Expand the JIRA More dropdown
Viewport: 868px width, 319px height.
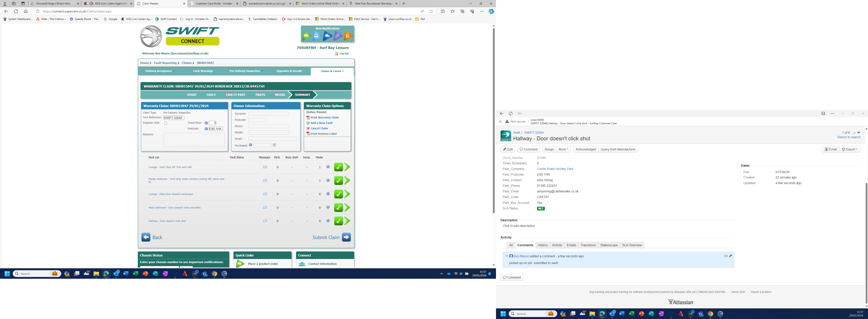(x=563, y=149)
